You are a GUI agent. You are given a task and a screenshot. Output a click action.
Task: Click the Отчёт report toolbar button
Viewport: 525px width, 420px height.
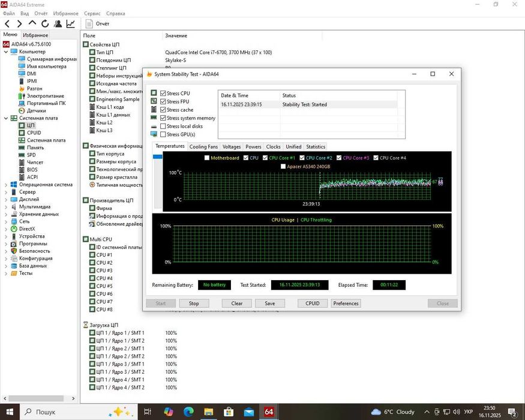(x=97, y=24)
